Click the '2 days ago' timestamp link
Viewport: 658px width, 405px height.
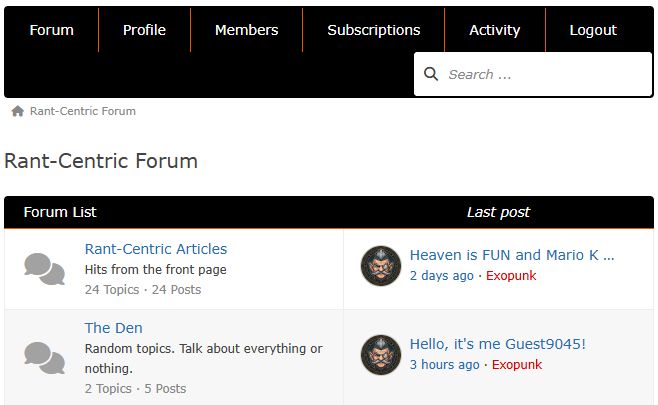pyautogui.click(x=441, y=276)
